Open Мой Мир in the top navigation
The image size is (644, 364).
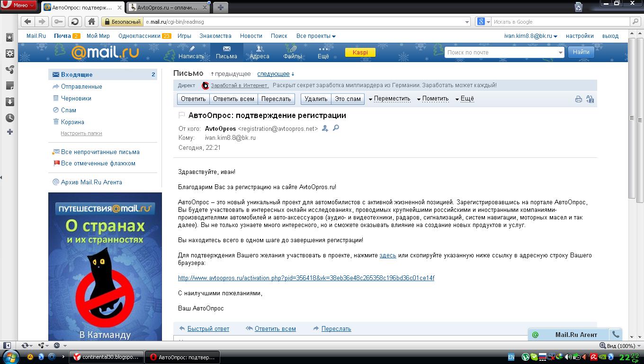coord(98,36)
